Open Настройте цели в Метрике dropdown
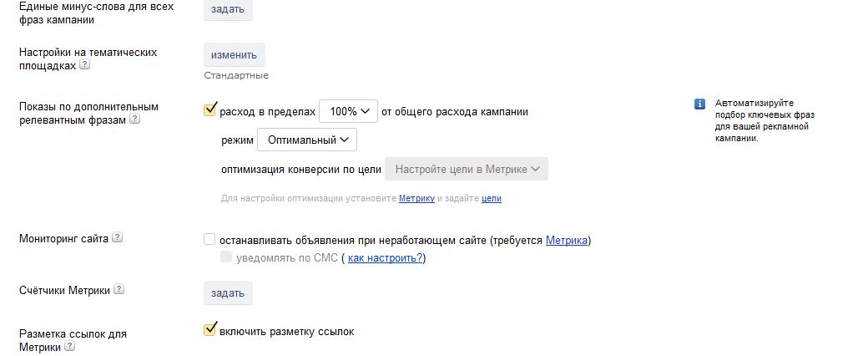Image resolution: width=868 pixels, height=356 pixels. pyautogui.click(x=466, y=169)
